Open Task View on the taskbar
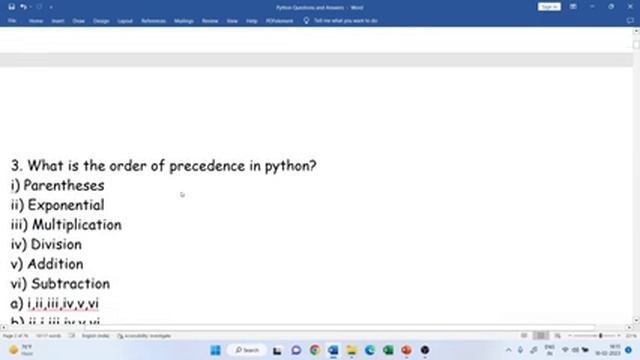The height and width of the screenshot is (360, 640). click(x=278, y=350)
